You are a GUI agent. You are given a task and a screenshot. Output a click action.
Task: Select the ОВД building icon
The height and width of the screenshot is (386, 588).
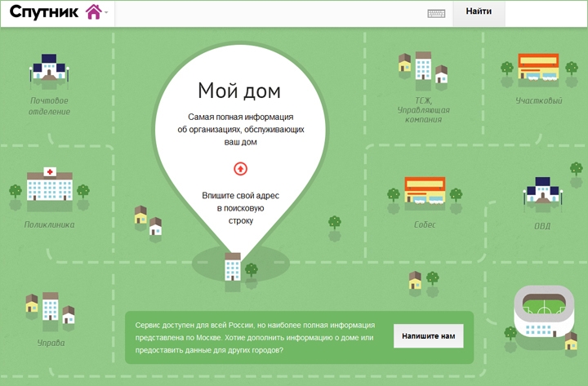pyautogui.click(x=542, y=193)
